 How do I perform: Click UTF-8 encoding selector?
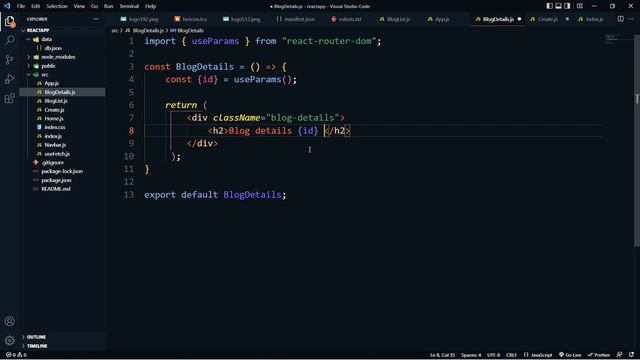pyautogui.click(x=493, y=355)
